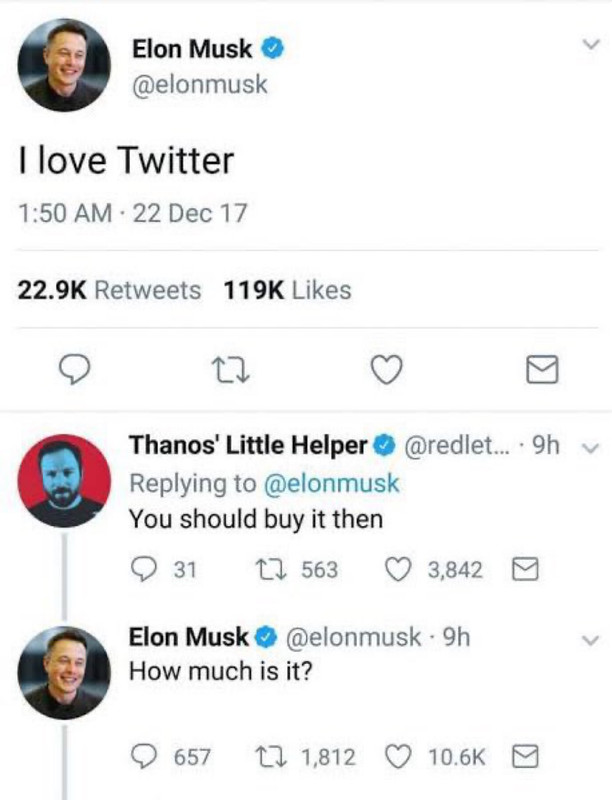Send main tweet via direct message
Screen dimensions: 612x800
[x=541, y=371]
